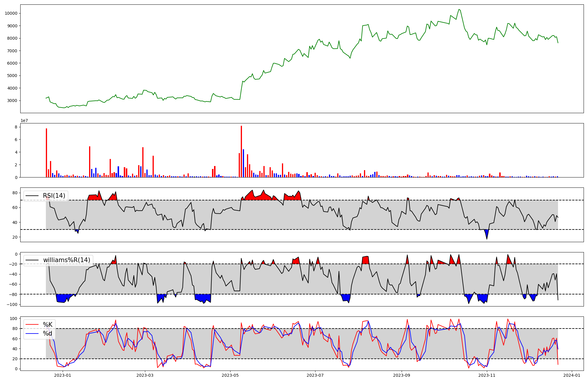588x382 pixels.
Task: Click the %K legend entry
Action: (48, 325)
